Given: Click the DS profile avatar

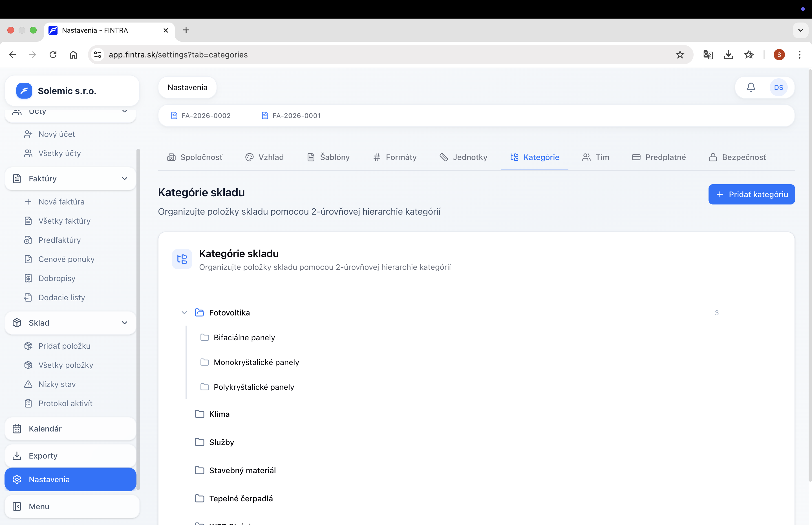Looking at the screenshot, I should click(778, 87).
